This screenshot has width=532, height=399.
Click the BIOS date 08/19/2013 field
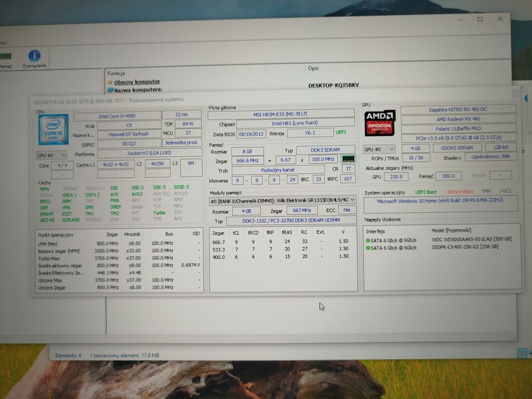(251, 134)
